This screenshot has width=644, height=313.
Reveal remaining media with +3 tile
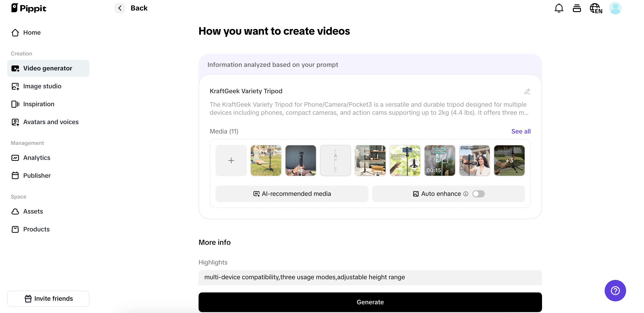click(509, 160)
